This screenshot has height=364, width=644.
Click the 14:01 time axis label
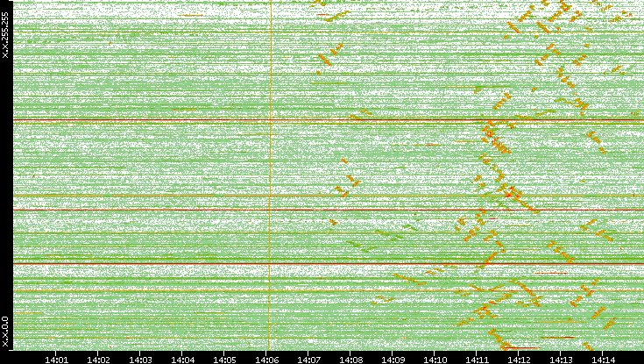click(x=56, y=360)
